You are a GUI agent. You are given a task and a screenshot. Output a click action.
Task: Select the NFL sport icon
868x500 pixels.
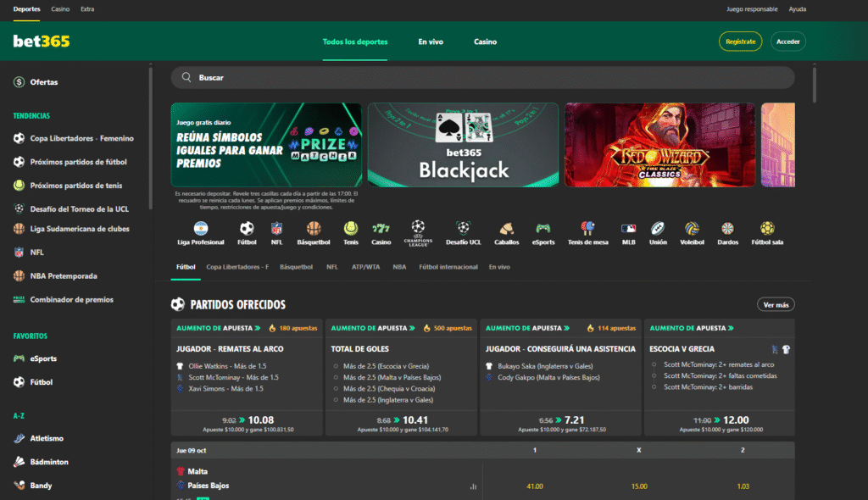pos(277,231)
